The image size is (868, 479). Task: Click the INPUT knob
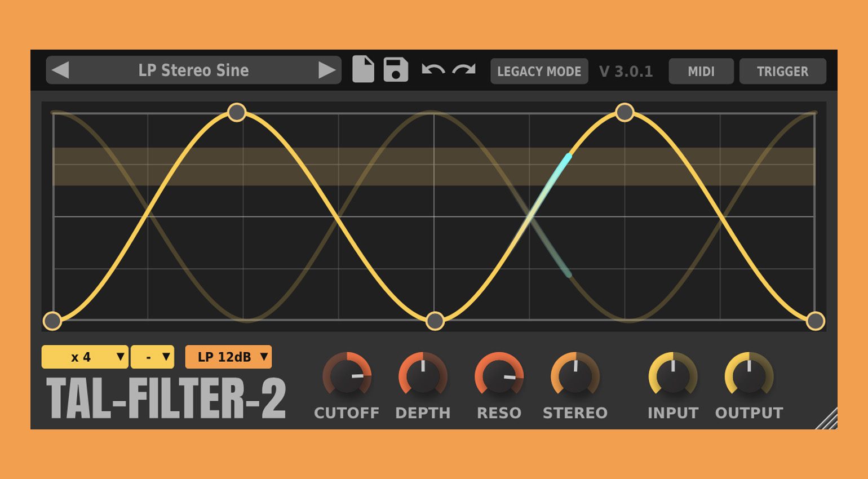(673, 376)
